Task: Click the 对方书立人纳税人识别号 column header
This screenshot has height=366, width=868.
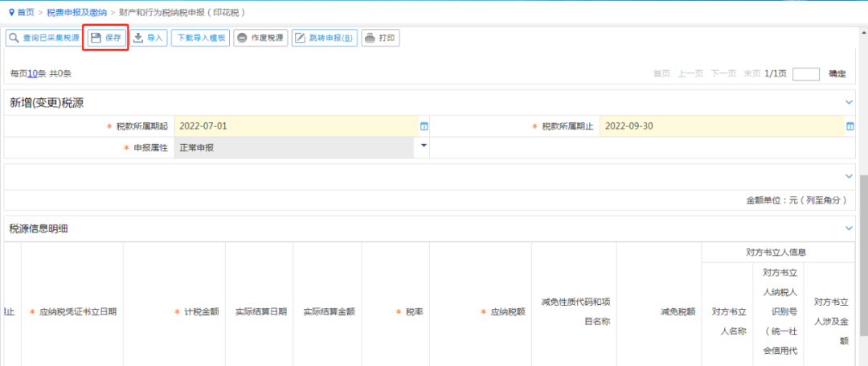Action: pyautogui.click(x=780, y=311)
